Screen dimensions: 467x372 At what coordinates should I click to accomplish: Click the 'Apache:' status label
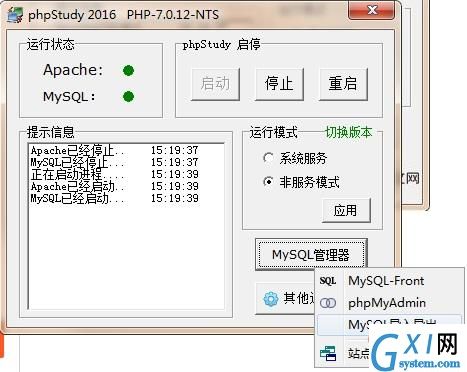(73, 70)
